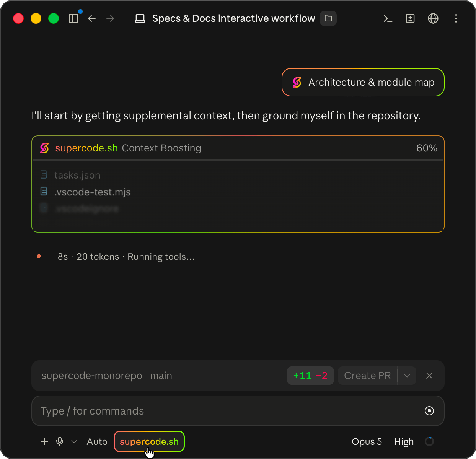Click the Create PR button

[368, 376]
